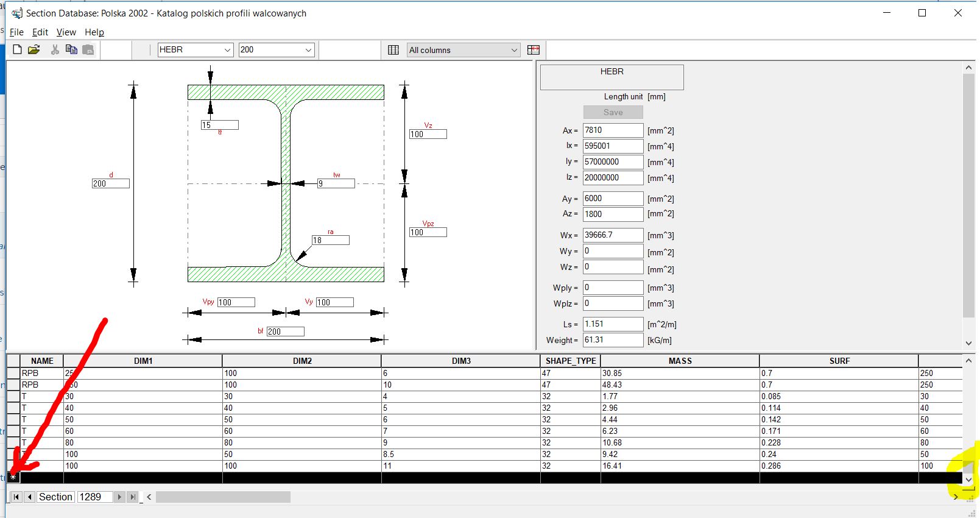This screenshot has width=980, height=518.
Task: Click the MASS cell 30.85
Action: click(x=680, y=373)
